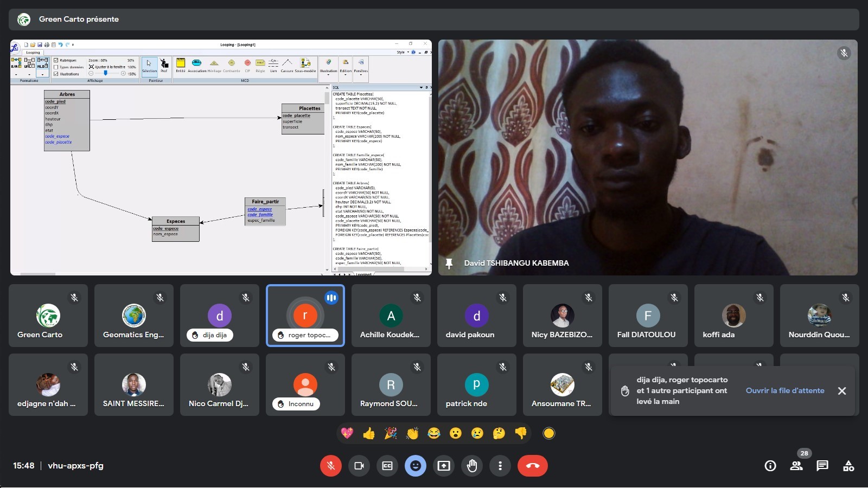Send the thinking face reaction
Screen dimensions: 868x488
(499, 433)
